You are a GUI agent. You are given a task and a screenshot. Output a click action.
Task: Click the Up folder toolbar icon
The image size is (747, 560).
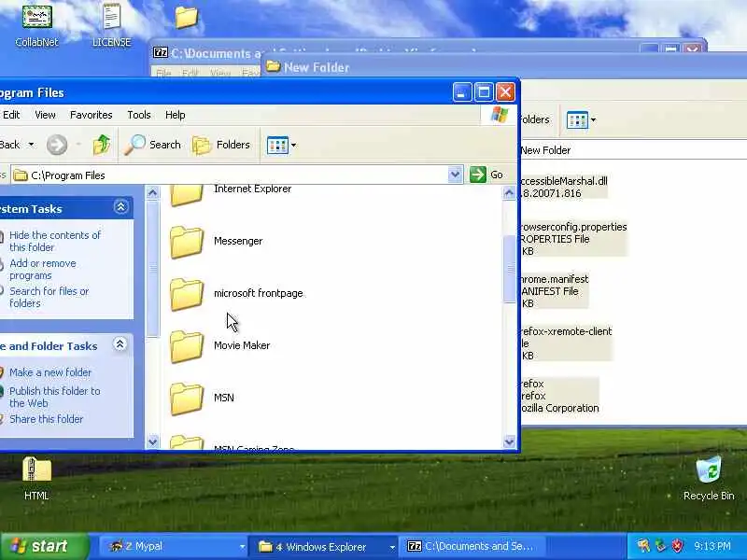click(102, 145)
